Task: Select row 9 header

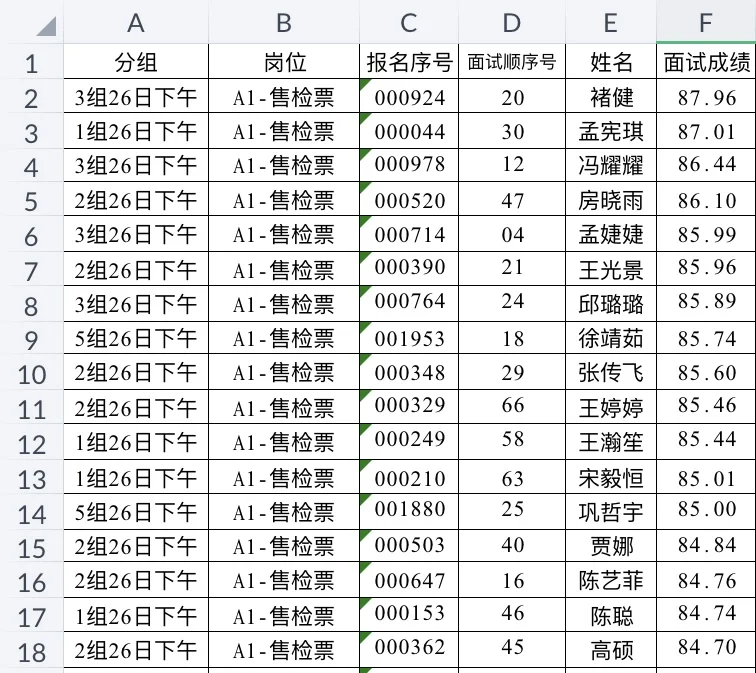Action: [32, 338]
